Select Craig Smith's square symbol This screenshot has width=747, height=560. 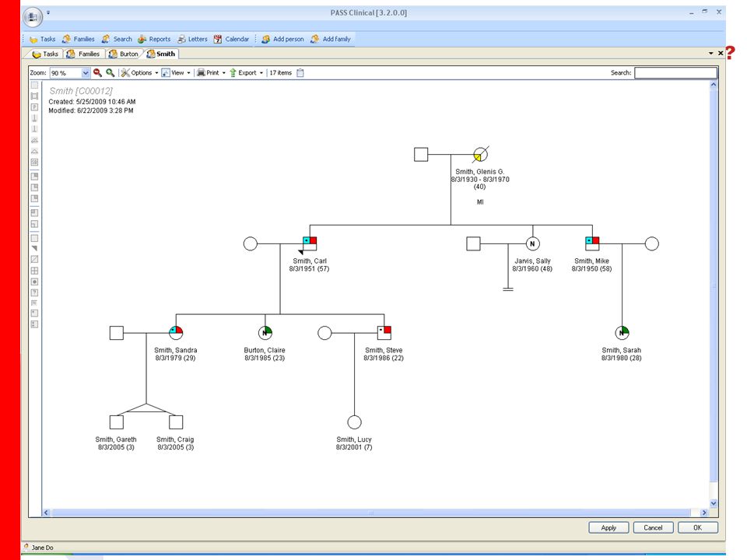tap(176, 422)
